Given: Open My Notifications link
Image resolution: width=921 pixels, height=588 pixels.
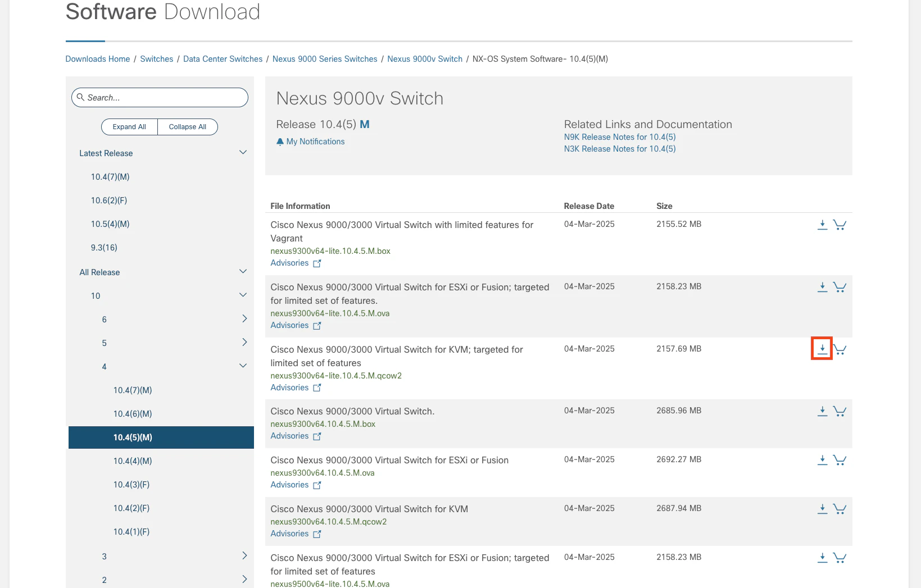Looking at the screenshot, I should pos(315,142).
